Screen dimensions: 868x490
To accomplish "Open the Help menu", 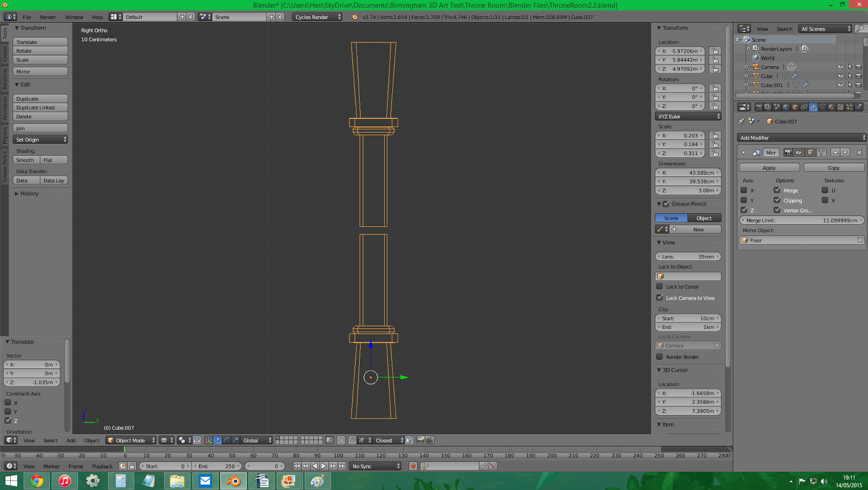I will (97, 17).
